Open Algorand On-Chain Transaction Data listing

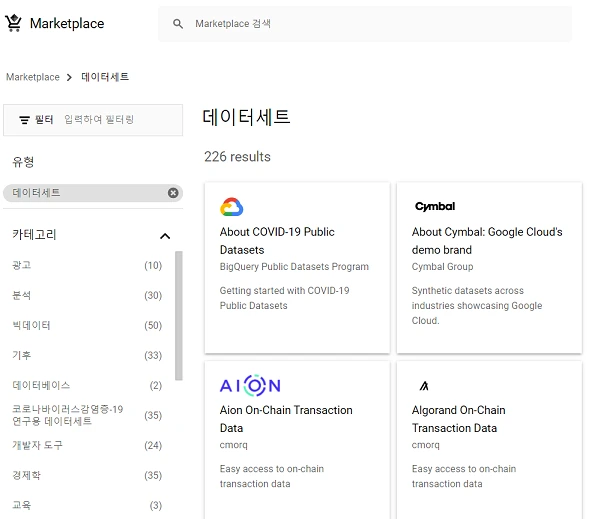click(x=458, y=419)
